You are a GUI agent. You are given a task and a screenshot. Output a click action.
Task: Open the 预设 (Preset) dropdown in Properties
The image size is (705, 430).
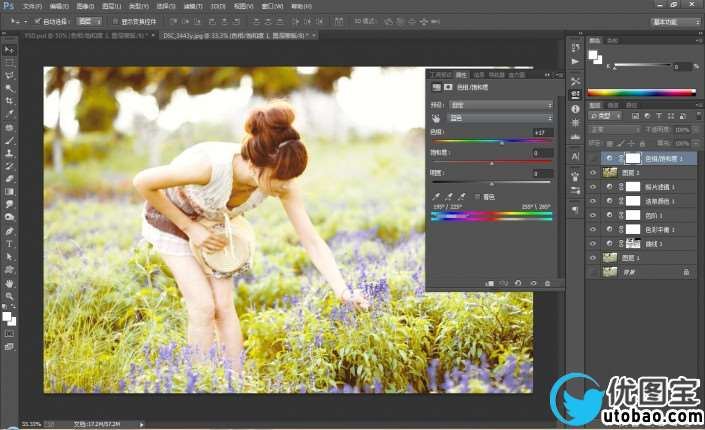pos(500,104)
